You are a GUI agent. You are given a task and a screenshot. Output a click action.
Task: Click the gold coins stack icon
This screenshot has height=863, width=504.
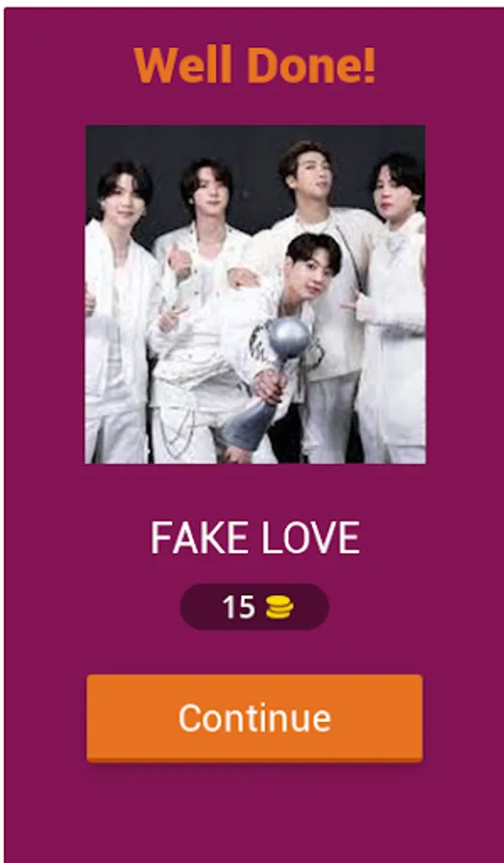click(280, 608)
